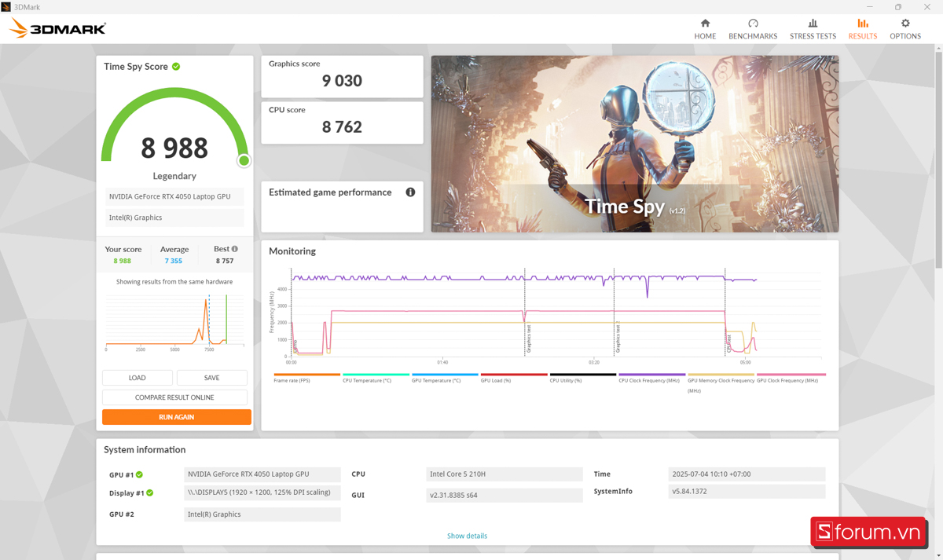Toggle the CPU Temperature legend entry
The width and height of the screenshot is (943, 560).
[376, 378]
